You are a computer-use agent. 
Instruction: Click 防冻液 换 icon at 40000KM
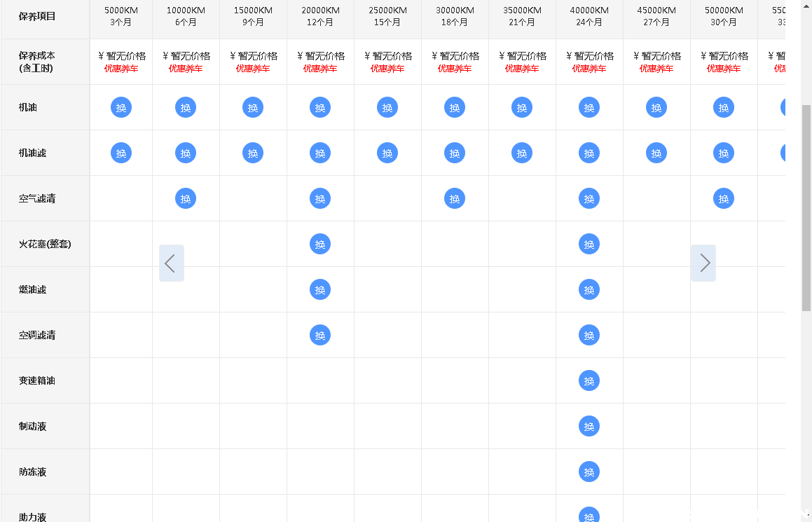coord(589,472)
